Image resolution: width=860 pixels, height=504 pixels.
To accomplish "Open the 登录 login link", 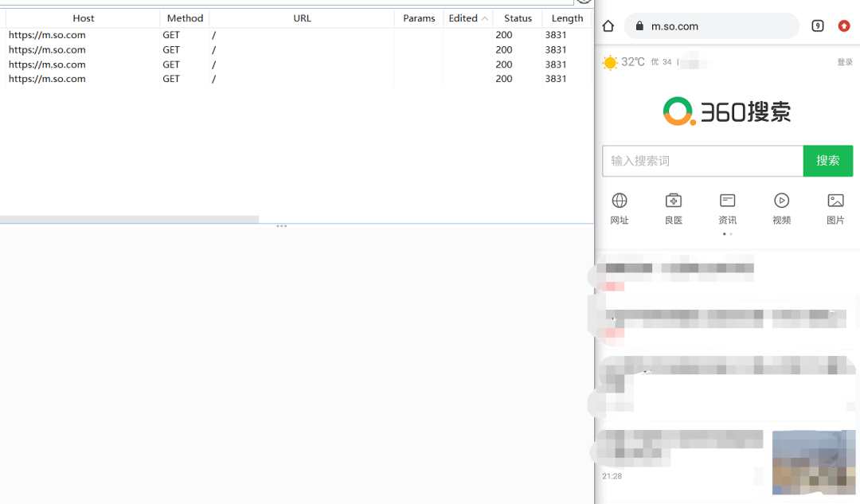I will (x=845, y=62).
